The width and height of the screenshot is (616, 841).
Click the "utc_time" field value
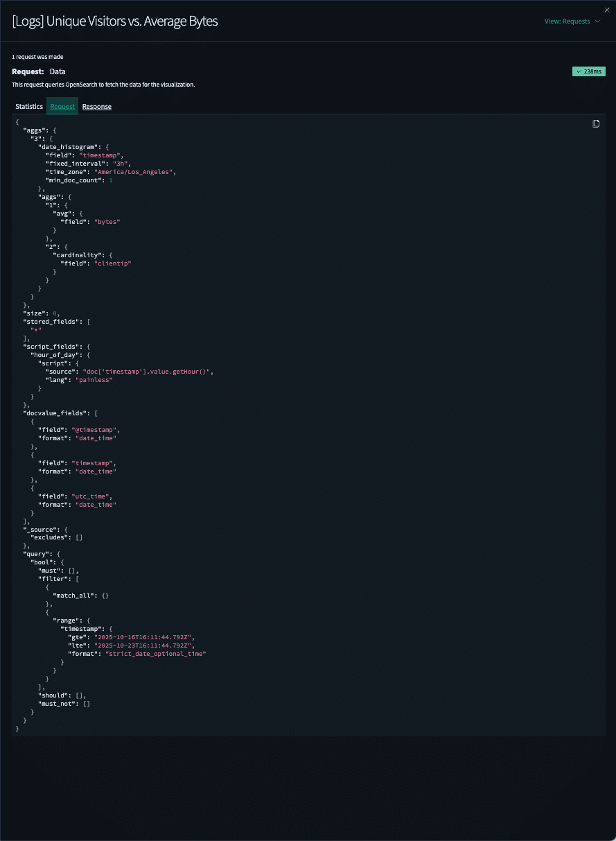[x=91, y=496]
